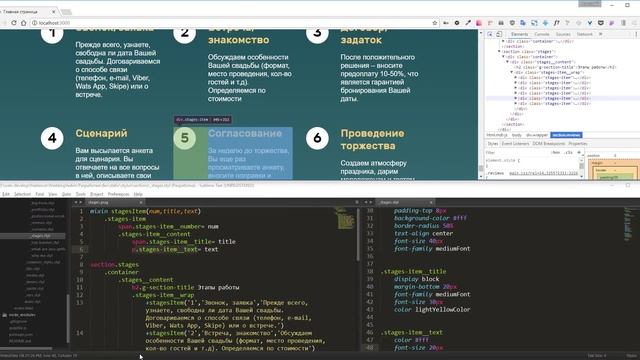Switch to DevTools Console tab
The height and width of the screenshot is (360, 640).
(542, 34)
